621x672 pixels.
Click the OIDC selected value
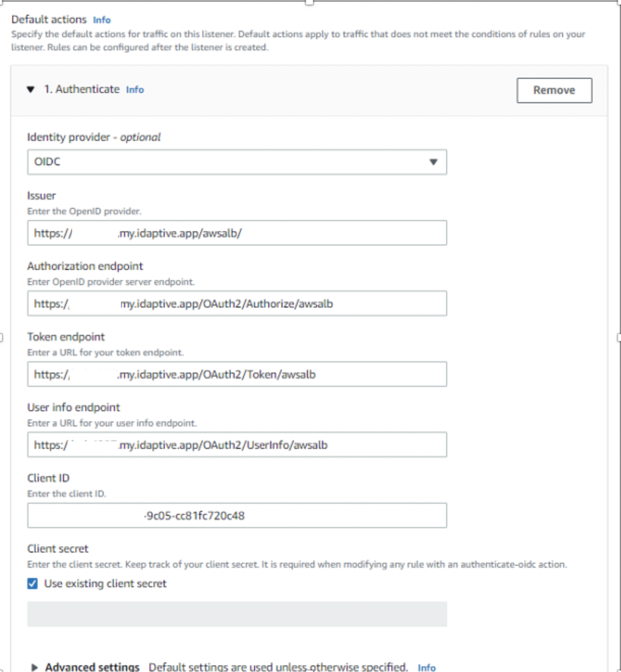pyautogui.click(x=48, y=162)
